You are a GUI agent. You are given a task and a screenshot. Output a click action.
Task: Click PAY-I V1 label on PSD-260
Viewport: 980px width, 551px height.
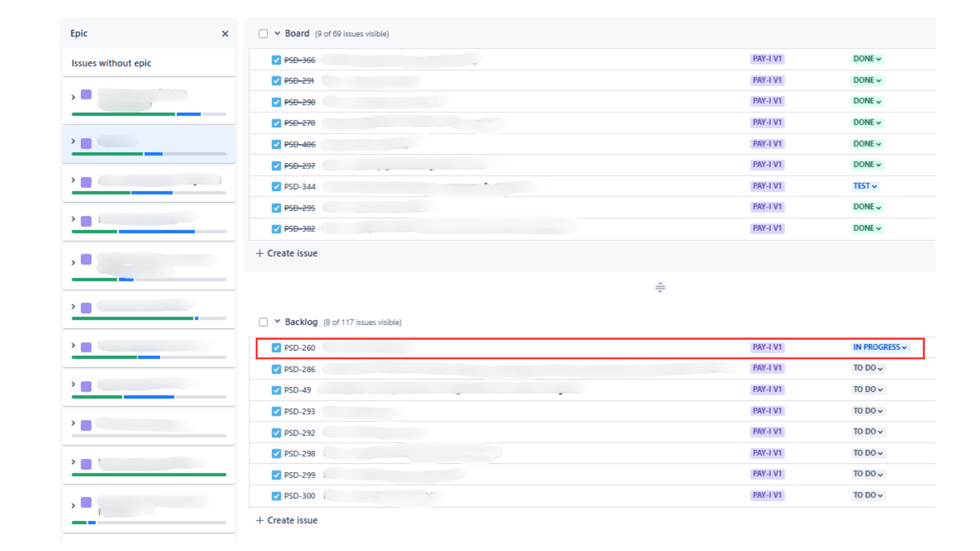tap(767, 347)
